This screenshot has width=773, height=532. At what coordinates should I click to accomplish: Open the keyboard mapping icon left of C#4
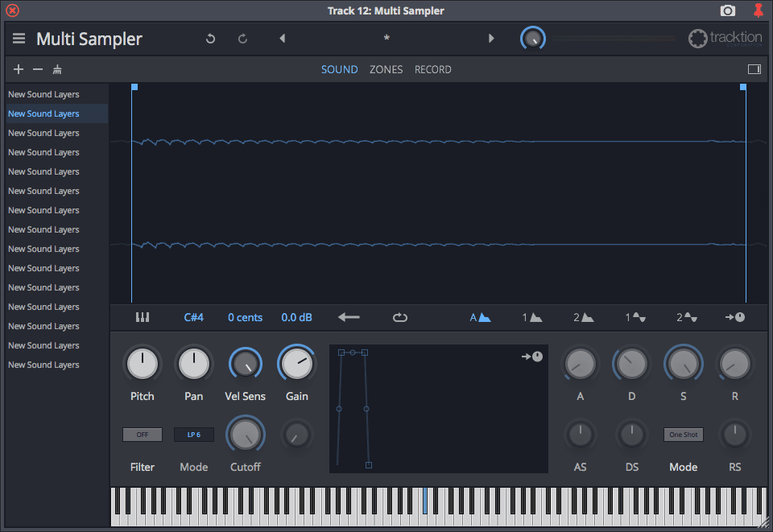143,317
